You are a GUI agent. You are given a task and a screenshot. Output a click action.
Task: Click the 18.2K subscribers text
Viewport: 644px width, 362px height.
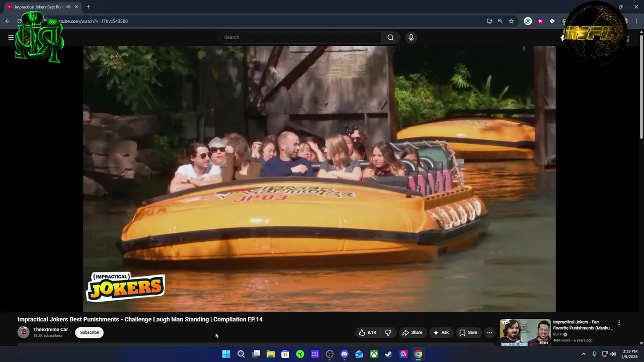[48, 336]
